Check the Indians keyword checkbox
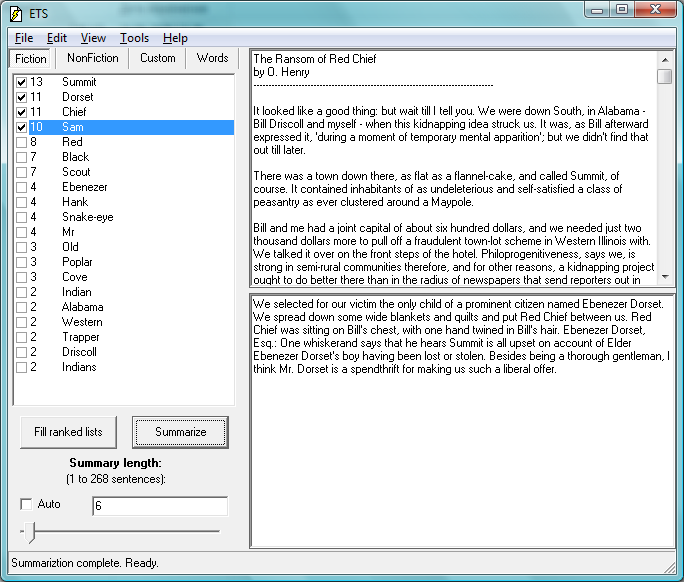 [21, 367]
